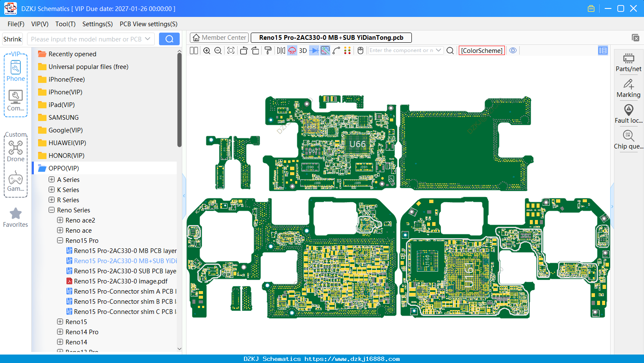This screenshot has width=644, height=363.
Task: Collapse the Reno15 Pro node
Action: 60,240
